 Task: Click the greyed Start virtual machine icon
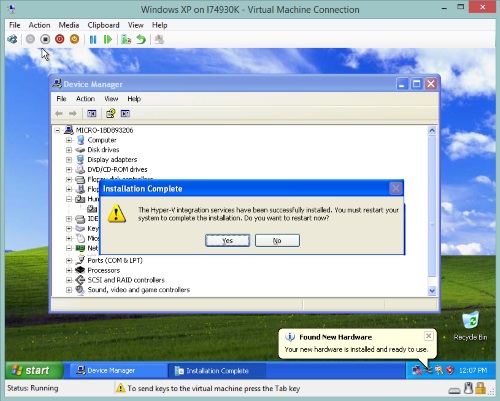(x=30, y=39)
